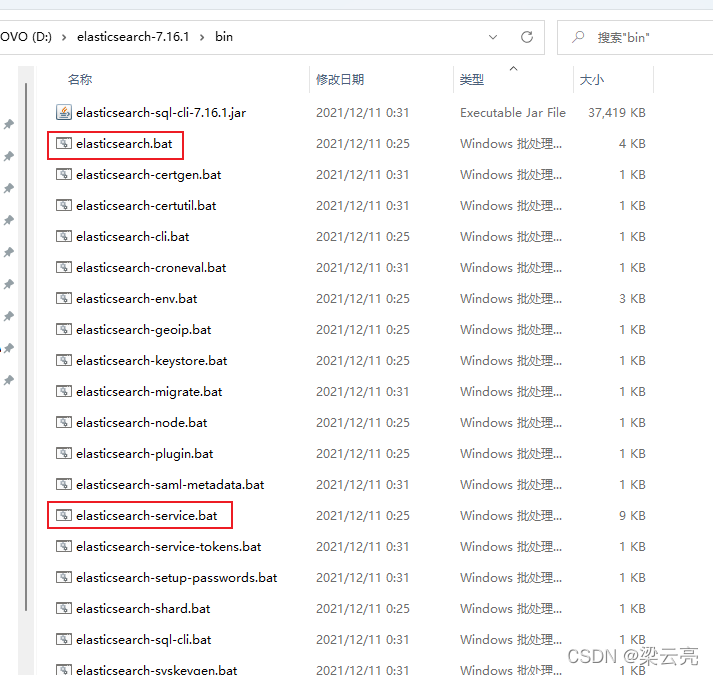Select the elasticsearch-saml-metadata.bat file name
Viewport: 713px width, 675px height.
[170, 484]
